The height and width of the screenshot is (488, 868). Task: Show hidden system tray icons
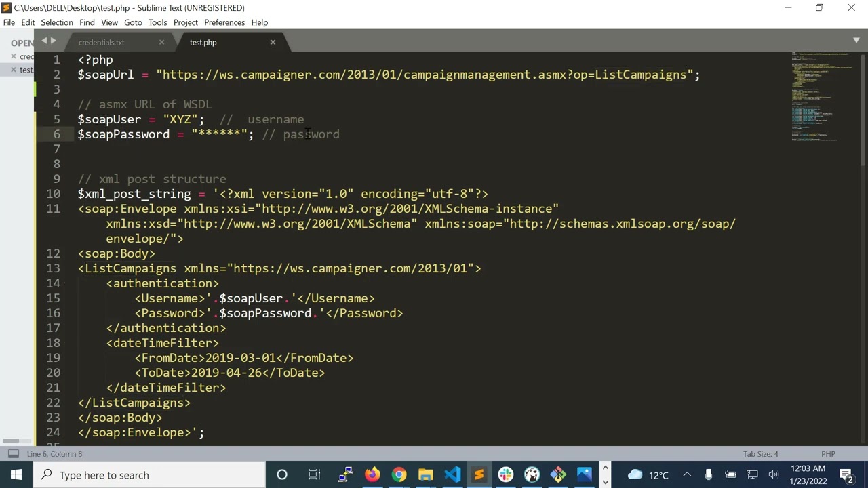[687, 474]
